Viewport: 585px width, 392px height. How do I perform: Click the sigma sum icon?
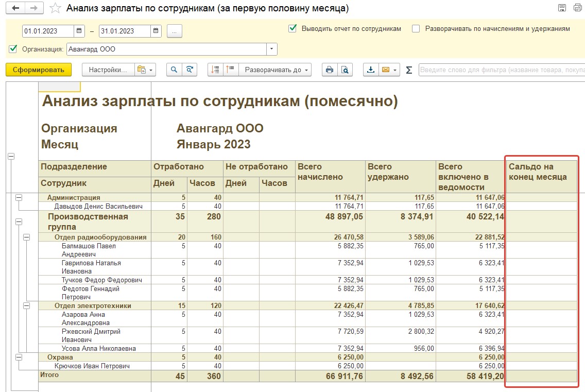[409, 70]
